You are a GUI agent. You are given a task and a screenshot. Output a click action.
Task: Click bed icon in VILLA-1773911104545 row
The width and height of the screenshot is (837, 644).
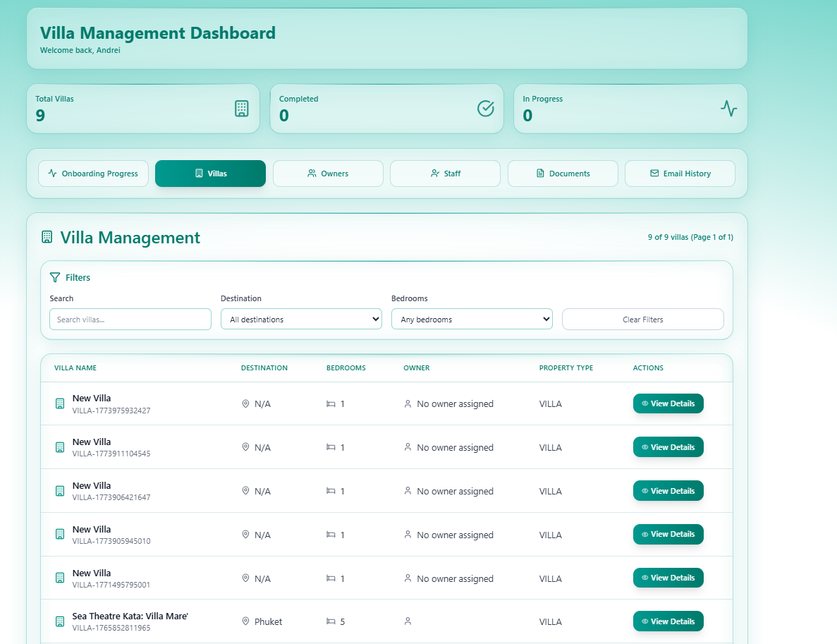331,447
